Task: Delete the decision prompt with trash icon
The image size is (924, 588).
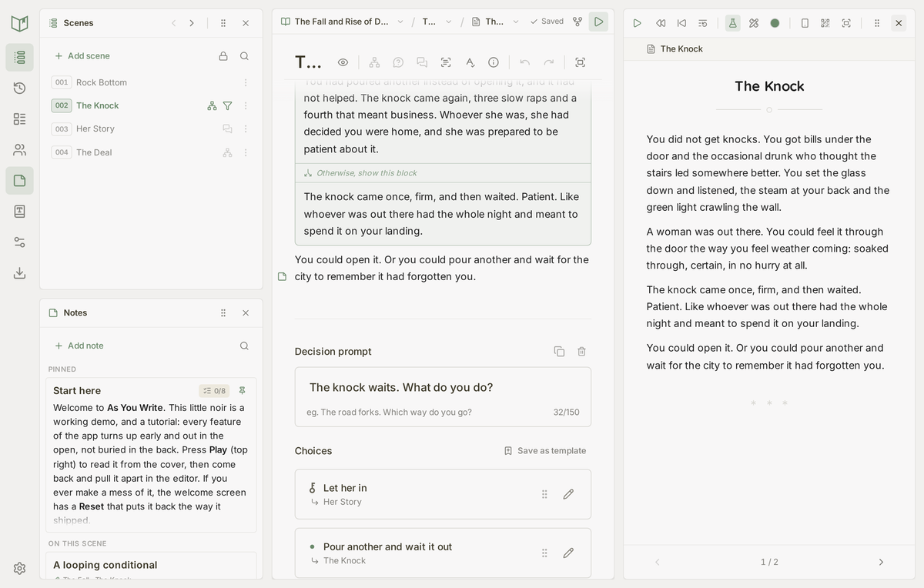Action: 581,351
